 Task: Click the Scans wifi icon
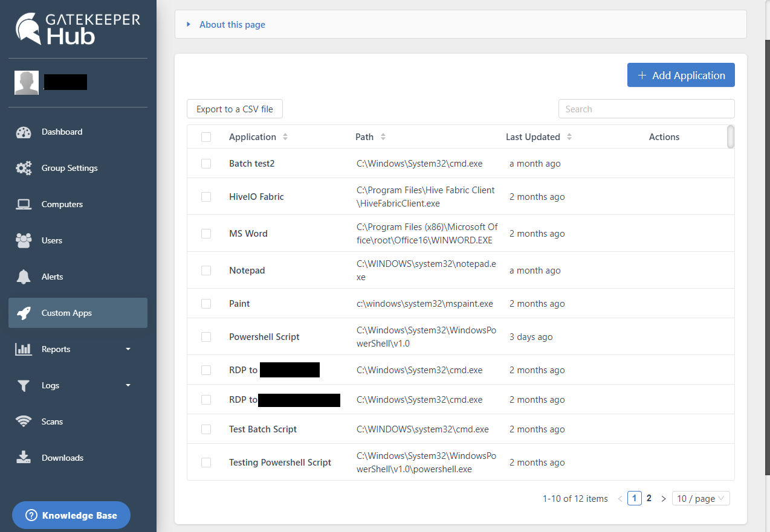pyautogui.click(x=24, y=422)
